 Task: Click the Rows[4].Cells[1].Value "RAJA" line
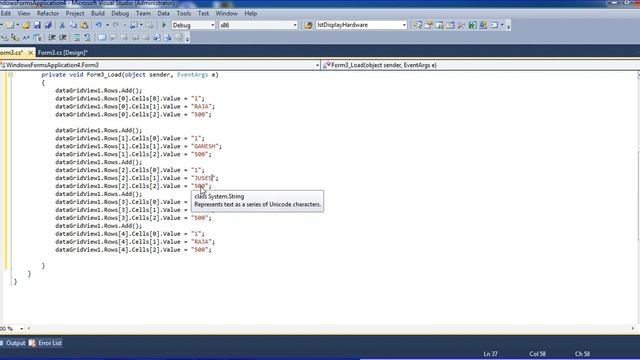point(135,242)
